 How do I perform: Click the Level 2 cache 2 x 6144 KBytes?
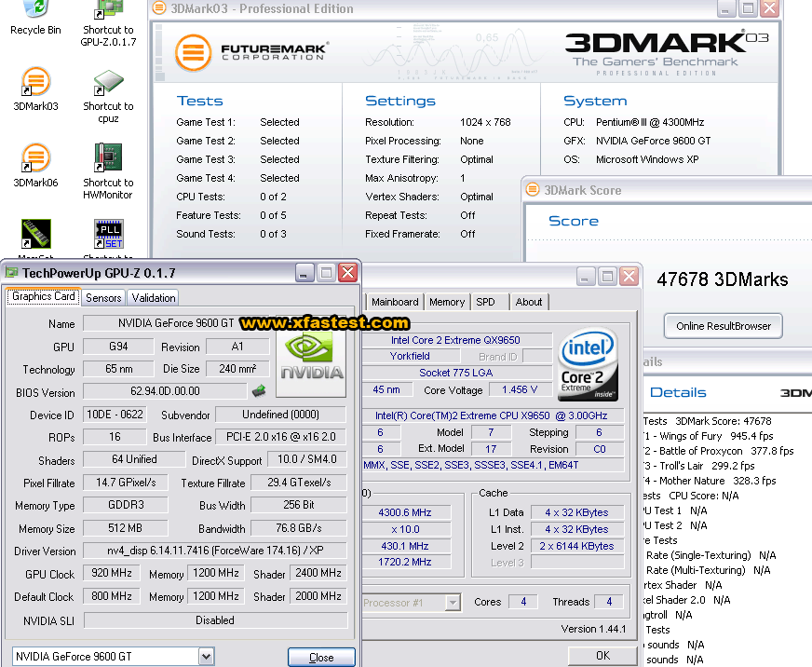click(x=576, y=546)
